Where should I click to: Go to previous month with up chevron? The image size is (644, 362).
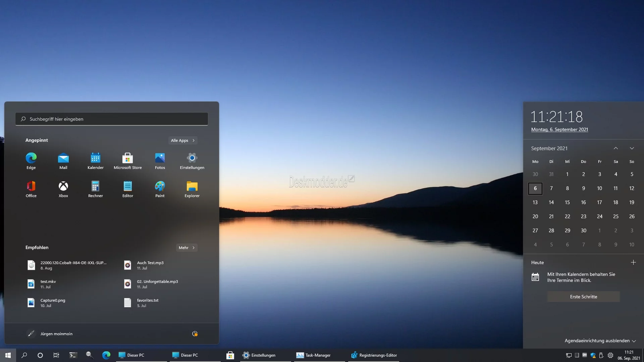[615, 148]
